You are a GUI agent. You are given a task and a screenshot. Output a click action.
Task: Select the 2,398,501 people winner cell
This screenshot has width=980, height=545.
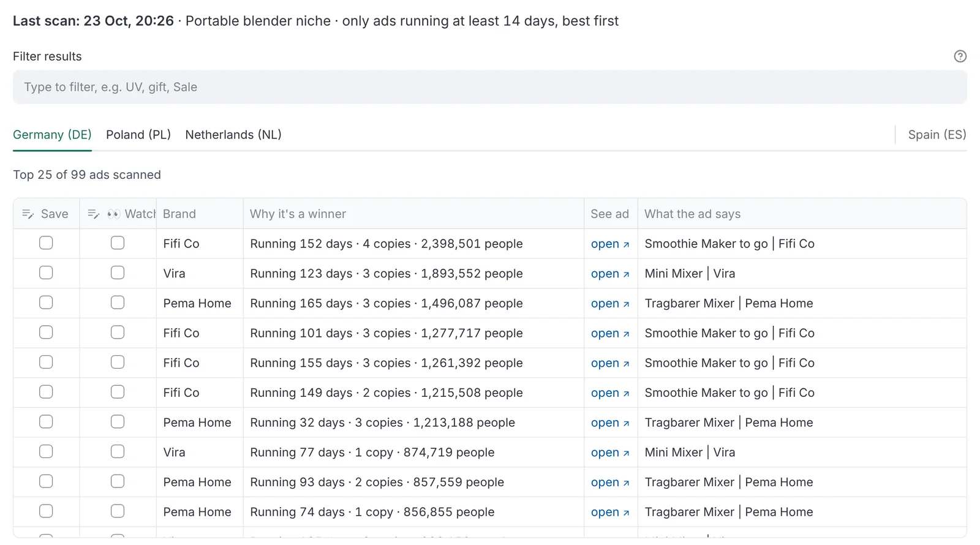[413, 244]
